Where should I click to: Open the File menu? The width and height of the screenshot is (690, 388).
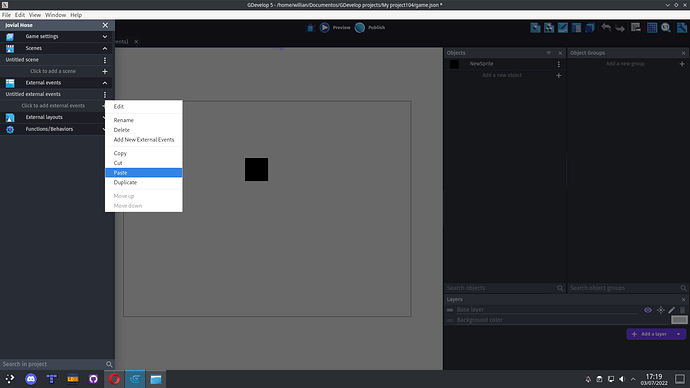(6, 15)
